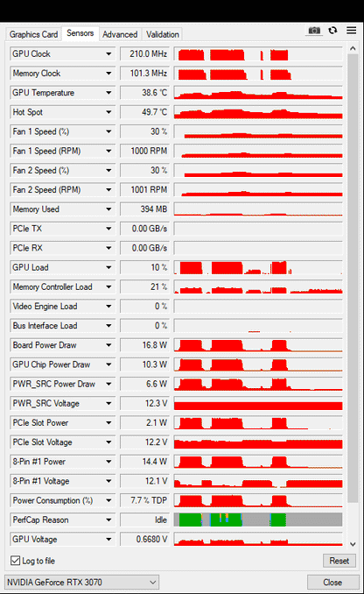Open the GPU Clock sensor dropdown
This screenshot has width=364, height=594.
click(x=108, y=53)
